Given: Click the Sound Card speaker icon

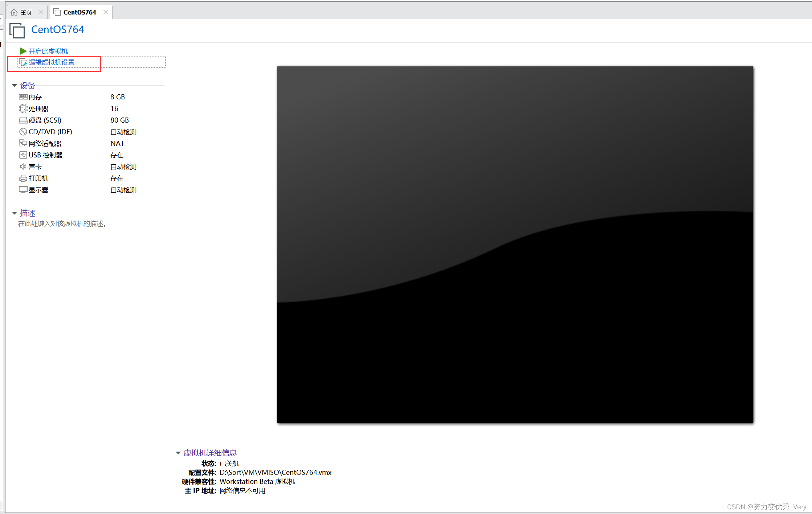Looking at the screenshot, I should click(x=23, y=166).
